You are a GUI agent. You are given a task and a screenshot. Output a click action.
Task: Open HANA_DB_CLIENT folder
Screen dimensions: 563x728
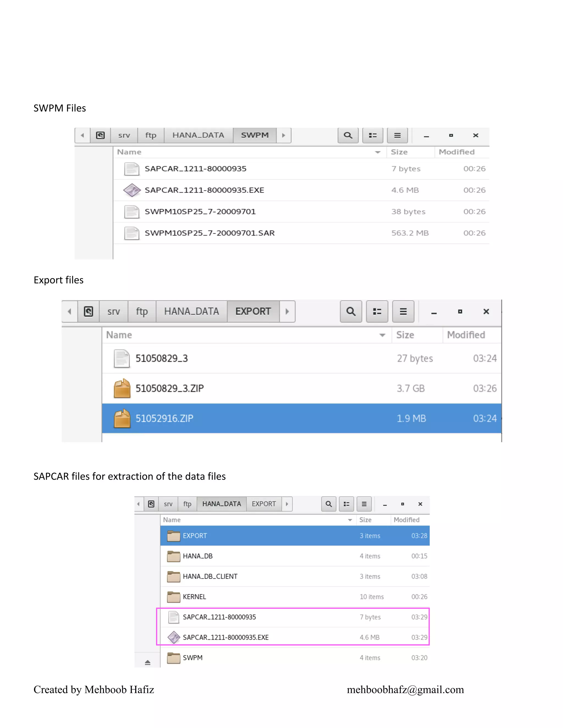coord(210,576)
